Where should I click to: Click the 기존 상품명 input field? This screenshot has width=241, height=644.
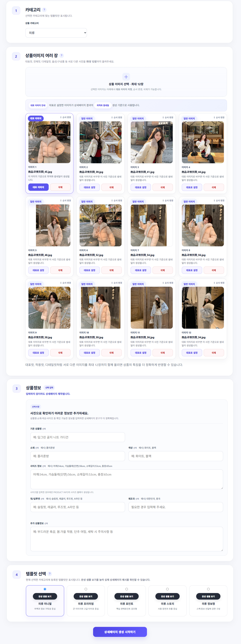(x=78, y=437)
